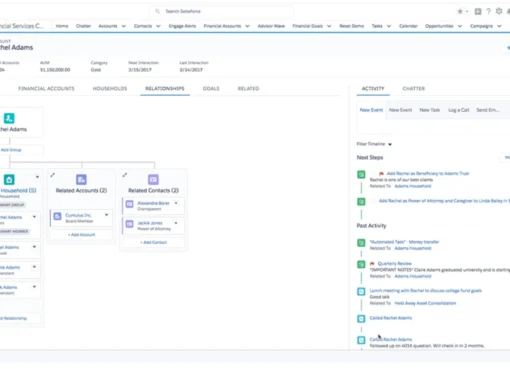Click the Related Accounts icon
Viewport: 510px width, 369px height.
coord(81,180)
